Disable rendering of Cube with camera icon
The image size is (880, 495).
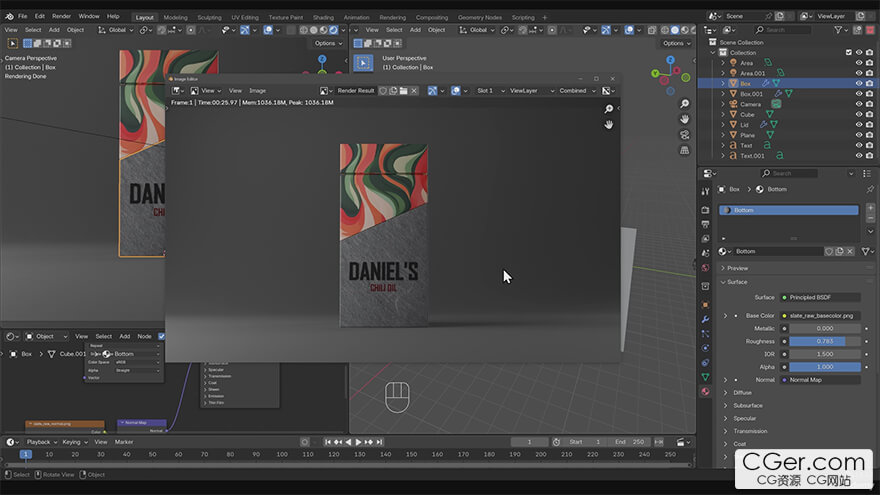(x=869, y=114)
